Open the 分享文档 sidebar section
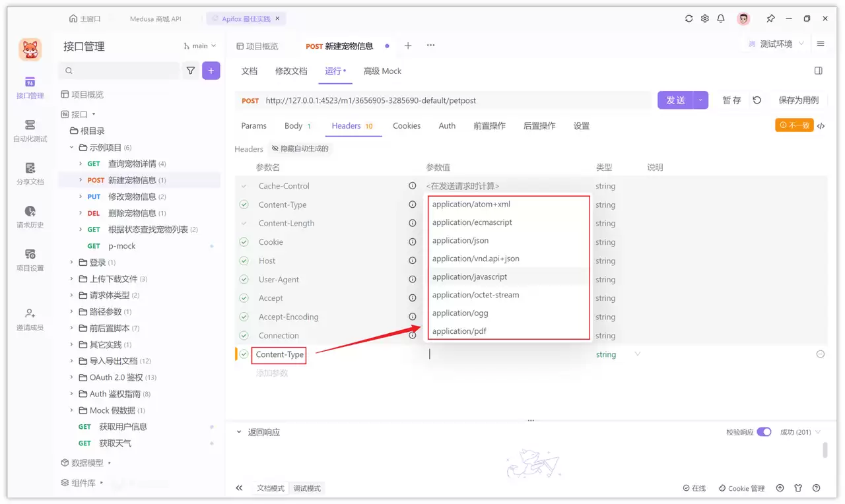 (30, 174)
